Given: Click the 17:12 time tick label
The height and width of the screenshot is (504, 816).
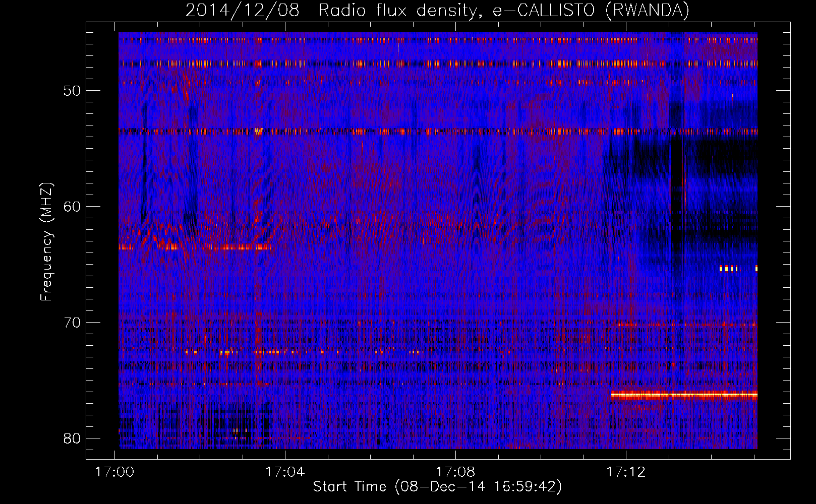Looking at the screenshot, I should tap(626, 472).
